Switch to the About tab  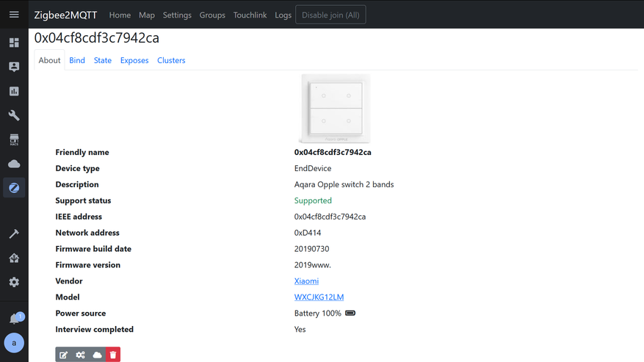(x=49, y=60)
